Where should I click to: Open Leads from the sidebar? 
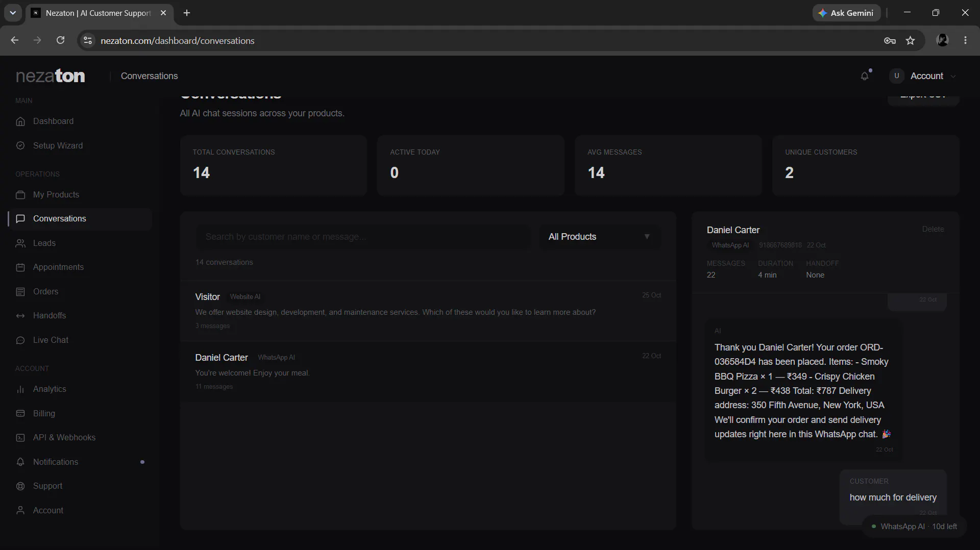[x=80, y=243]
